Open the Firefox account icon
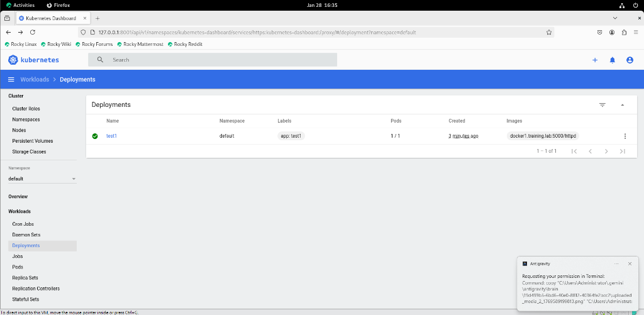Viewport: 644px width, 315px height. tap(612, 32)
